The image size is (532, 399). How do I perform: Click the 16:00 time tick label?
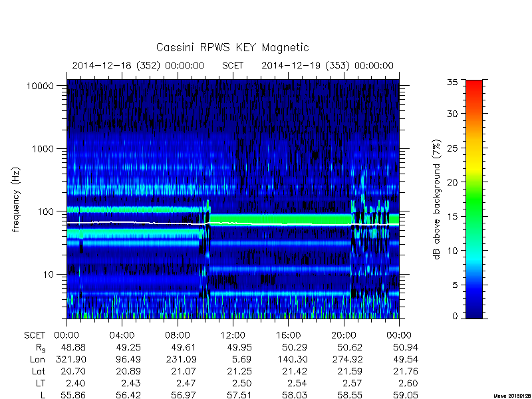tap(288, 336)
